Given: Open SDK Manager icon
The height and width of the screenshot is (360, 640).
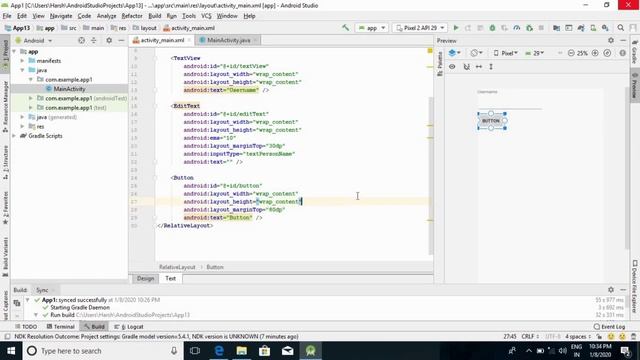Looking at the screenshot, I should tap(605, 28).
